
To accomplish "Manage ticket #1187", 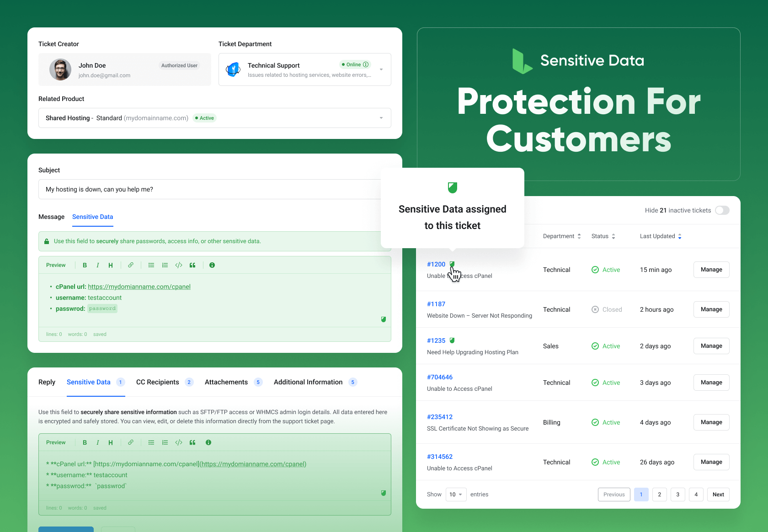I will pyautogui.click(x=711, y=309).
